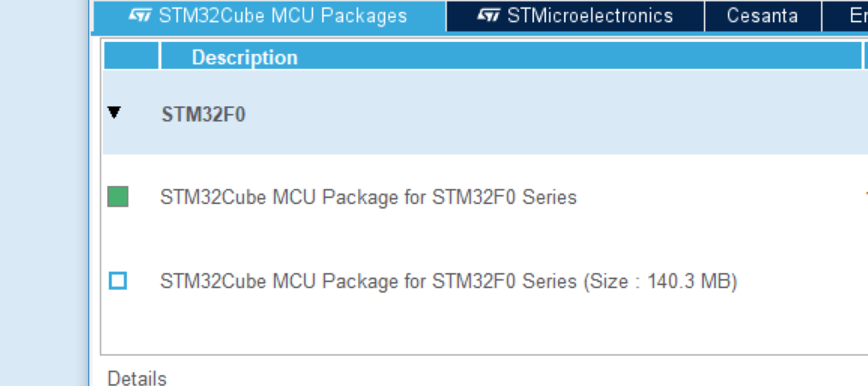Open the partially visible tab after Cesanta
Screen dimensions: 868x386
[846, 15]
